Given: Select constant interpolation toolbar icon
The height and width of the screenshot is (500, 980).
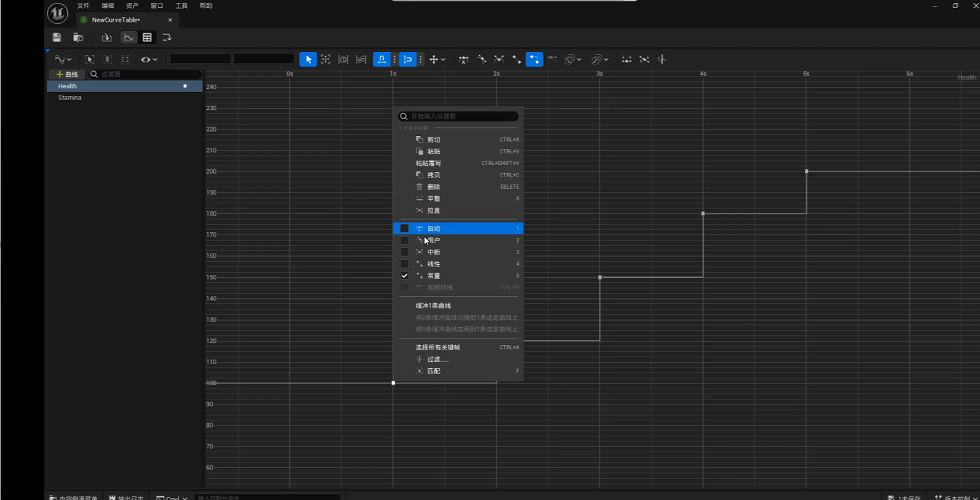Looking at the screenshot, I should pos(534,59).
